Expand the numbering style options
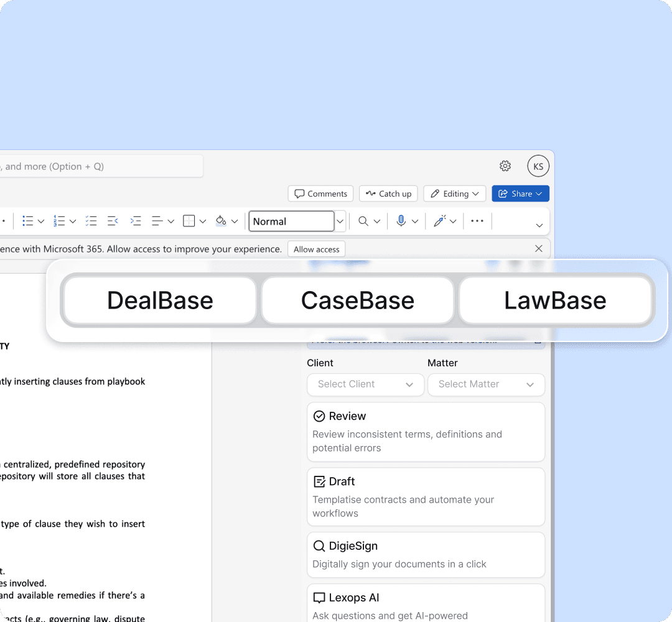 [x=73, y=221]
